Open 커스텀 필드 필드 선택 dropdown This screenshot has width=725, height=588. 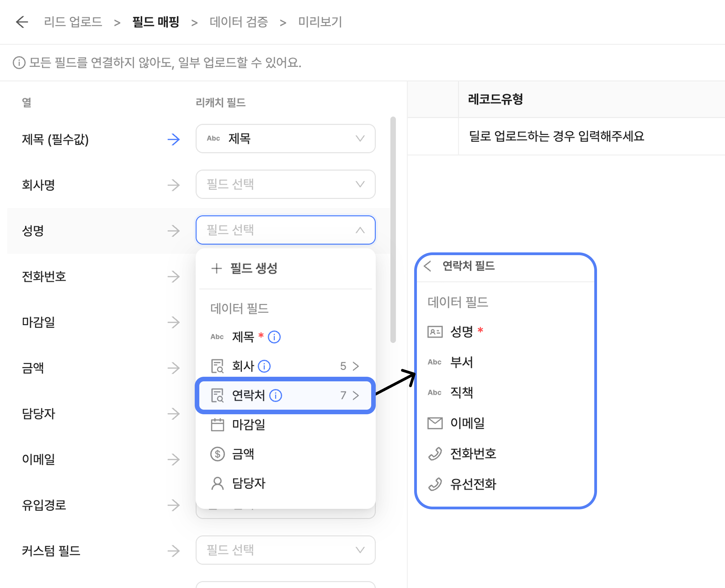pyautogui.click(x=285, y=550)
